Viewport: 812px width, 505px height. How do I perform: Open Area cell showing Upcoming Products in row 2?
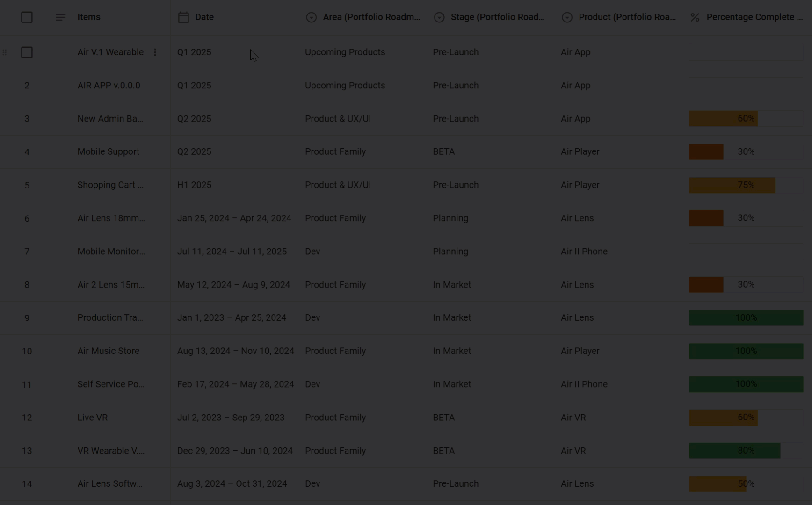point(345,86)
